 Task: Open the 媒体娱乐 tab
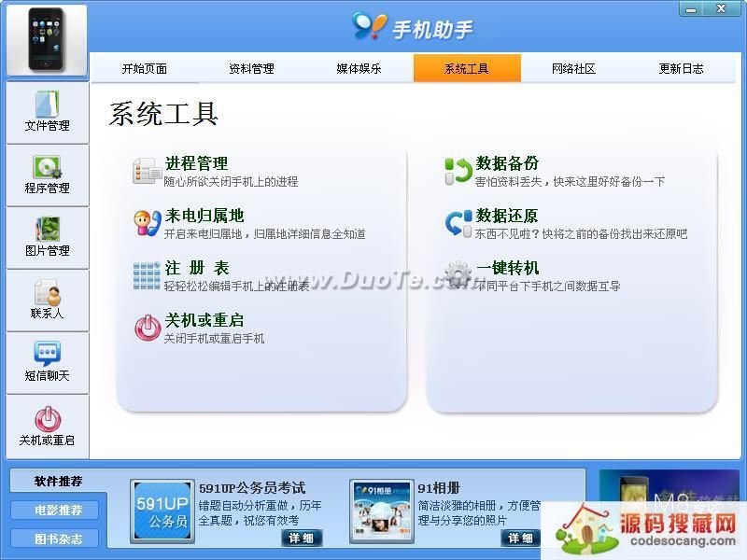[x=359, y=69]
